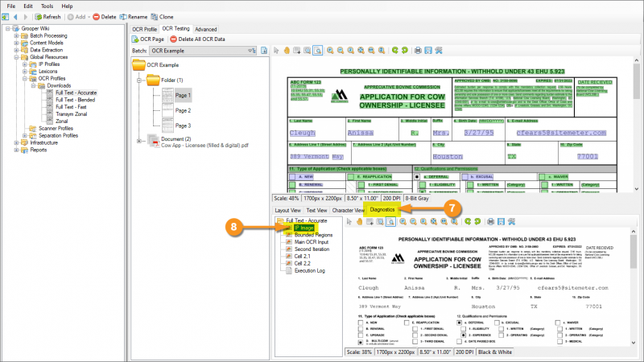Select Execution Log in diagnostics list

click(x=308, y=271)
